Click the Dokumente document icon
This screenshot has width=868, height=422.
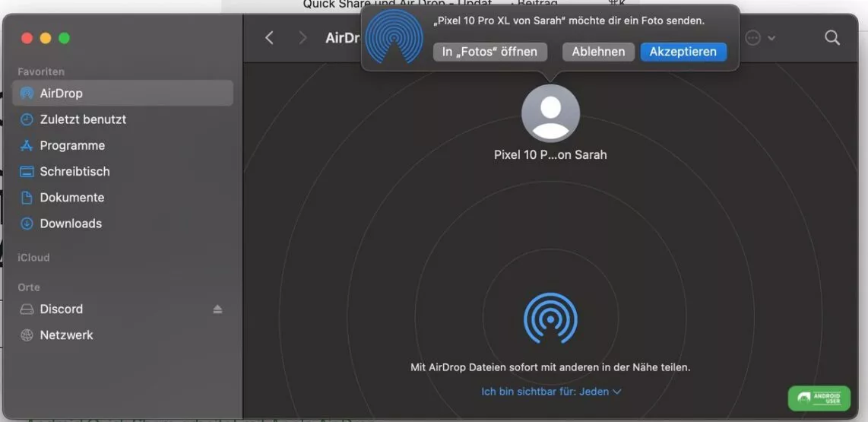[x=27, y=197]
